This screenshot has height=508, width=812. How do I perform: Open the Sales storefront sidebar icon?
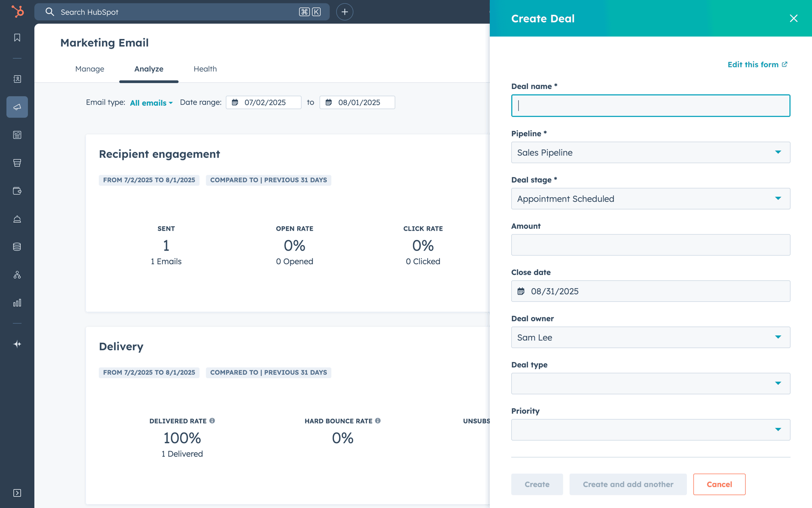(17, 163)
